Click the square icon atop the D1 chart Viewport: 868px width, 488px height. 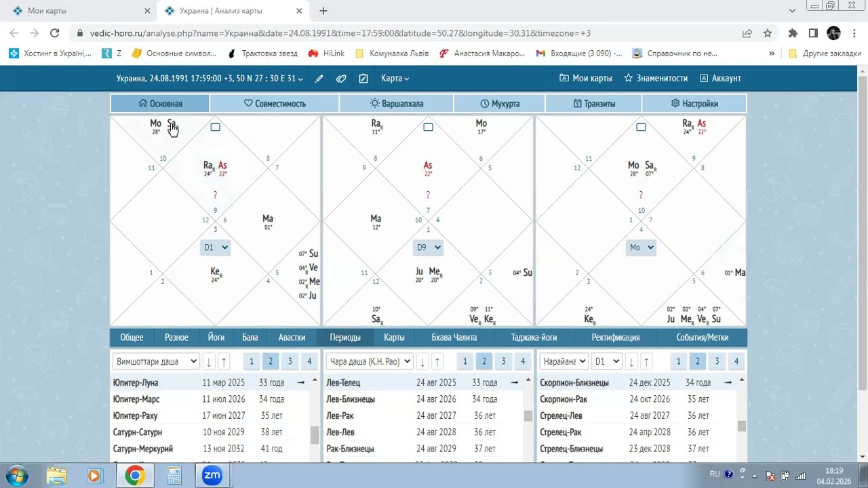tap(215, 127)
